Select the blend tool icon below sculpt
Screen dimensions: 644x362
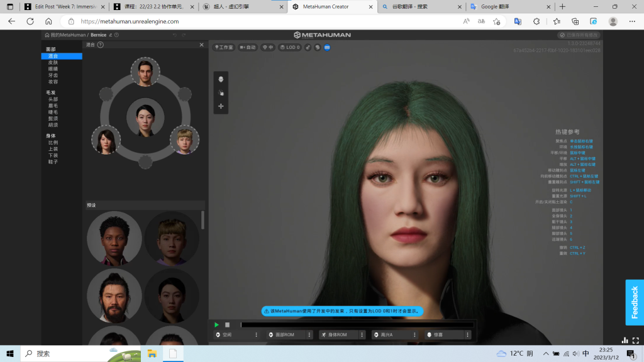pyautogui.click(x=221, y=93)
